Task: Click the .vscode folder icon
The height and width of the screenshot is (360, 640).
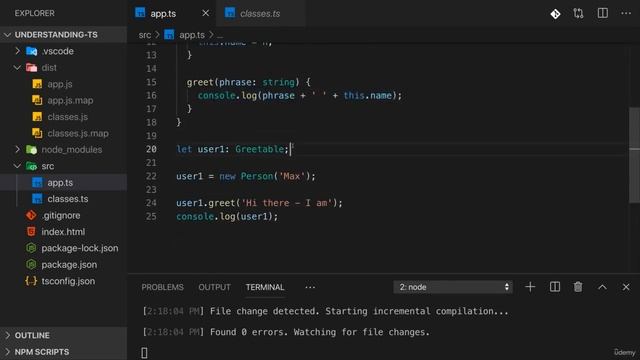Action: (31, 51)
